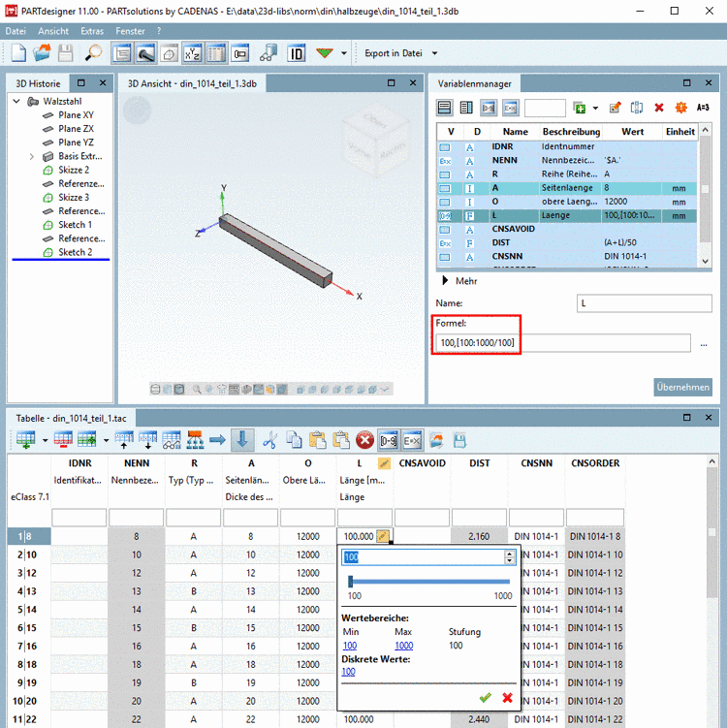Click the Formel input field
This screenshot has height=728, width=727.
(562, 343)
